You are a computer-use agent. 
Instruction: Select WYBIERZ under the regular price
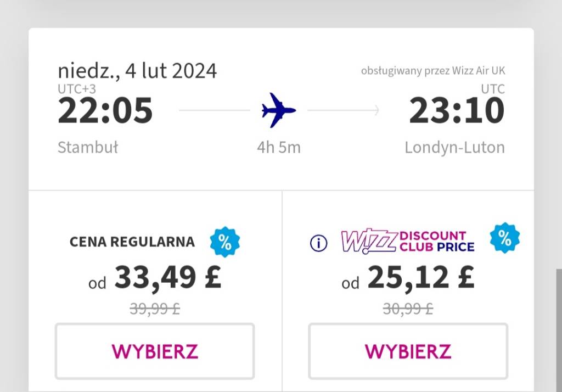click(155, 351)
